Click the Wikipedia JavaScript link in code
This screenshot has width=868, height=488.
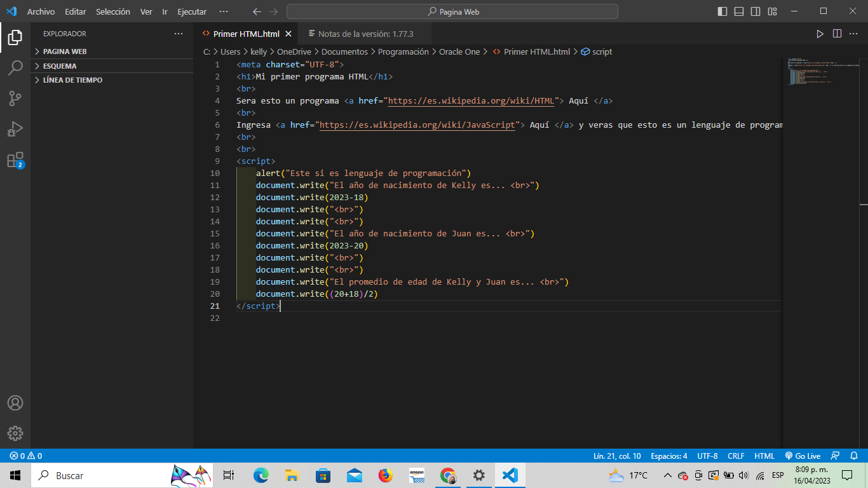tap(417, 125)
